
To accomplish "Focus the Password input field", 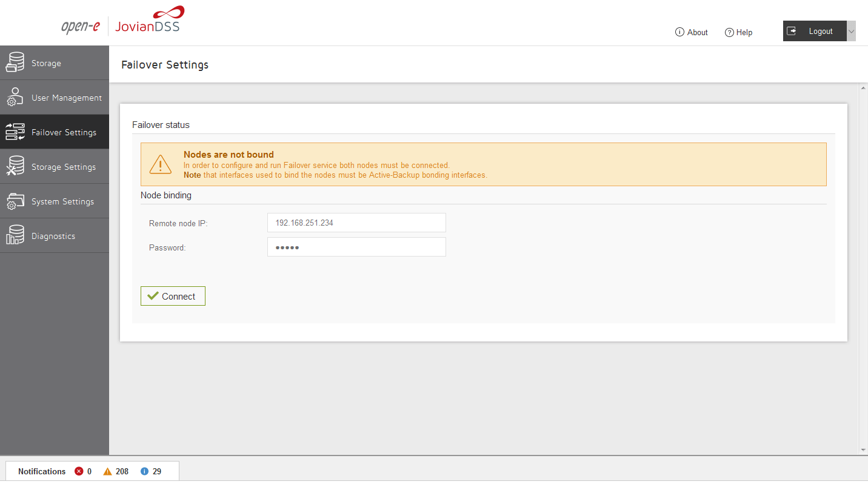I will pos(356,247).
